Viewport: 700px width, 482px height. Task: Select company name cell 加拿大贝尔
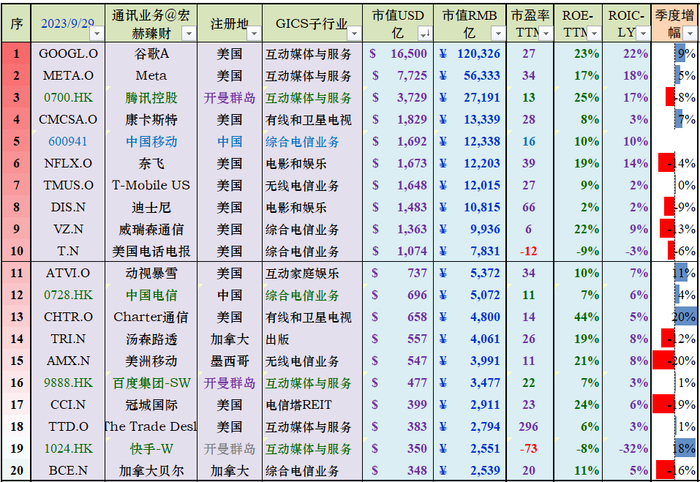point(151,470)
